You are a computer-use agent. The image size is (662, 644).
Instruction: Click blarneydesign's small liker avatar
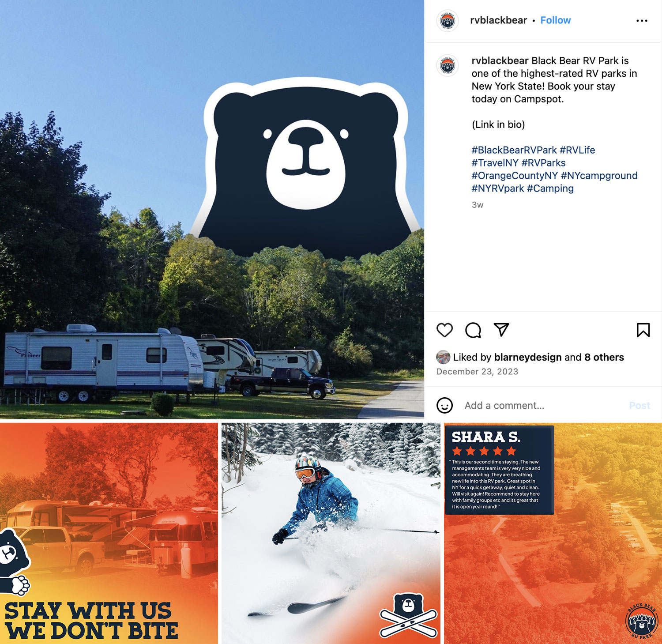(x=443, y=357)
